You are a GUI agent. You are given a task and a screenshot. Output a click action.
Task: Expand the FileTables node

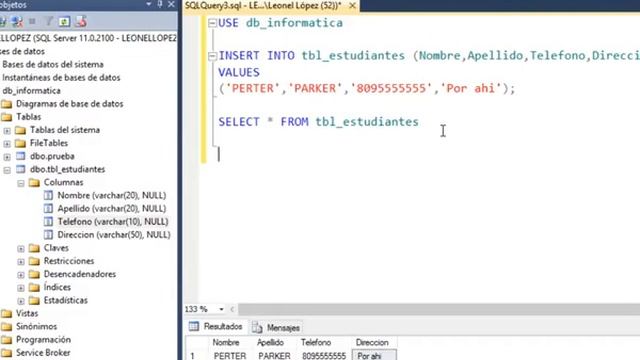(x=7, y=144)
